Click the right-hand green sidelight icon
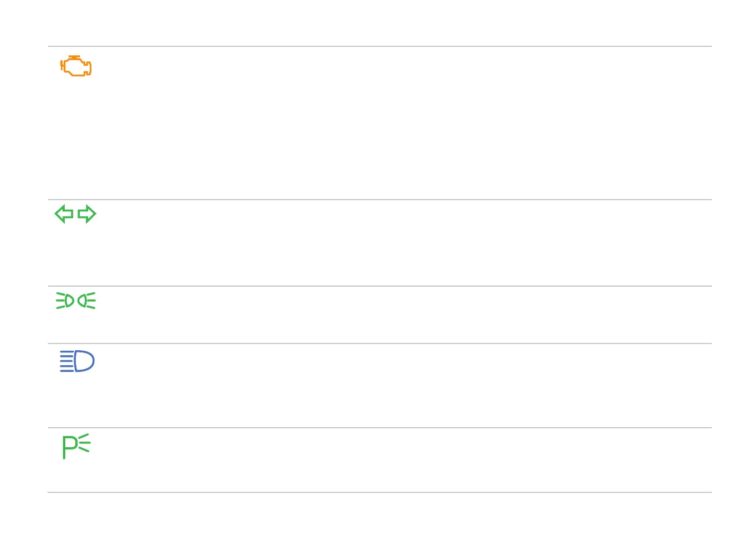This screenshot has height=537, width=756. (86, 301)
